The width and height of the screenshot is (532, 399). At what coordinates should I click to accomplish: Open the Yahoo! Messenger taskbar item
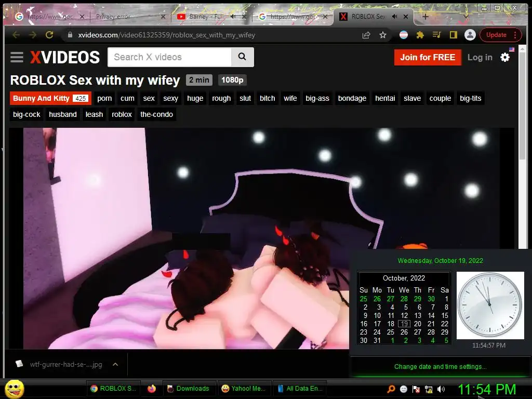pyautogui.click(x=244, y=389)
